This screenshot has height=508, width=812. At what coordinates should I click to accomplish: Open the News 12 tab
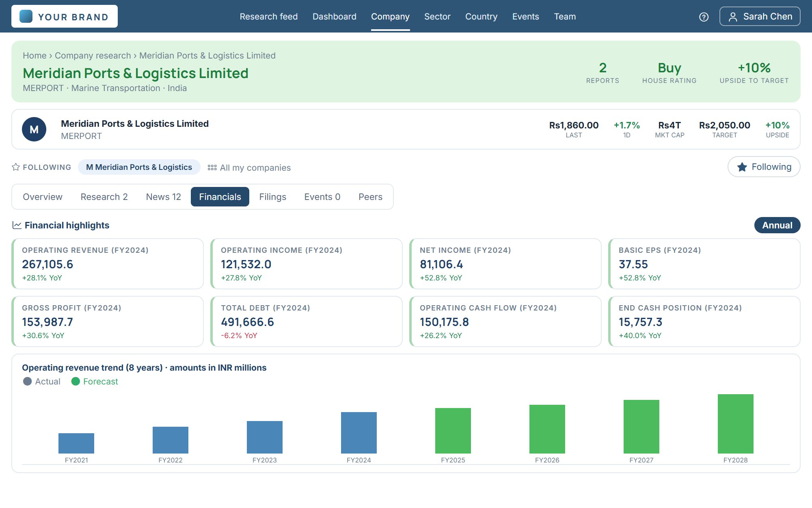pyautogui.click(x=163, y=197)
